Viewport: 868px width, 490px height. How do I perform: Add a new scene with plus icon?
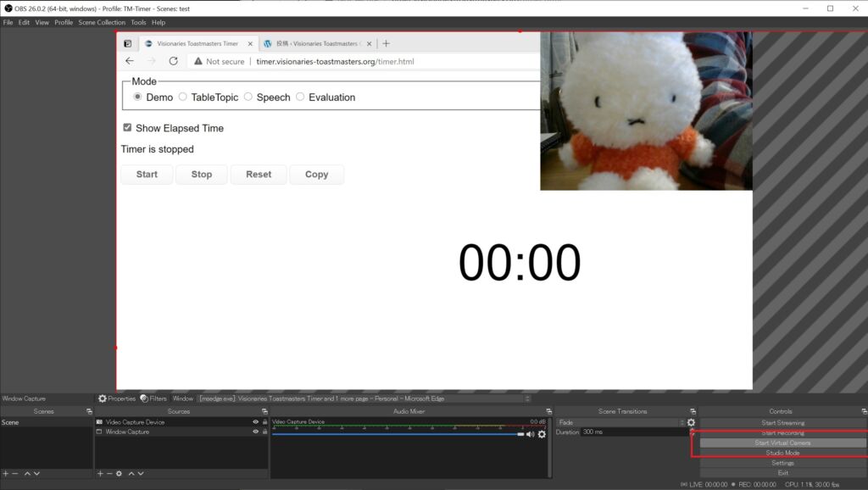(x=6, y=473)
